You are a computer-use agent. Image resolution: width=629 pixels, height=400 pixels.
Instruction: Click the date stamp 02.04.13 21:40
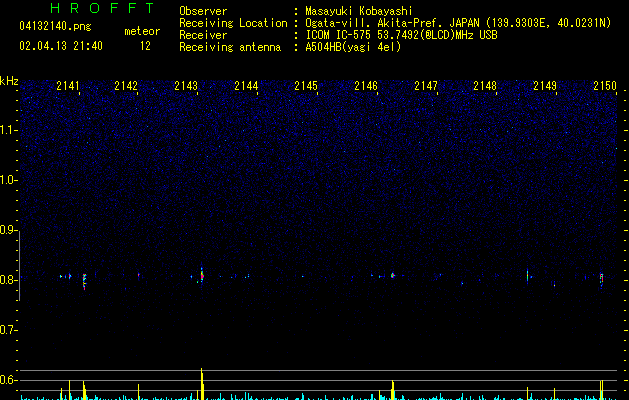coord(61,46)
